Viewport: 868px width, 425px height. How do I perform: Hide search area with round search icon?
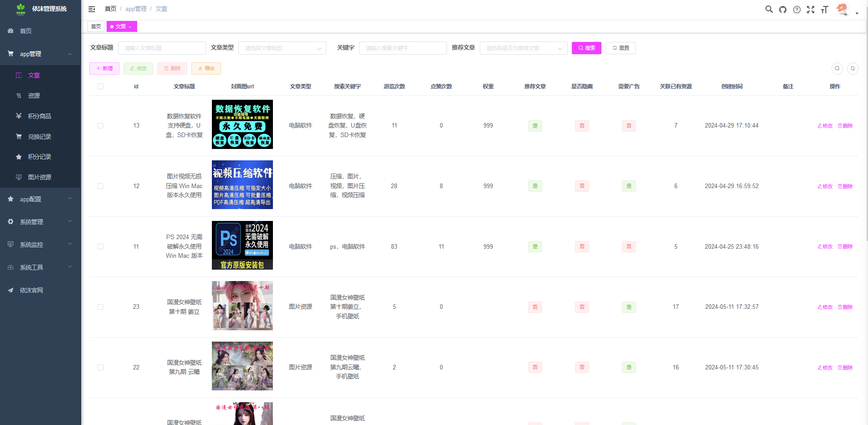[837, 68]
